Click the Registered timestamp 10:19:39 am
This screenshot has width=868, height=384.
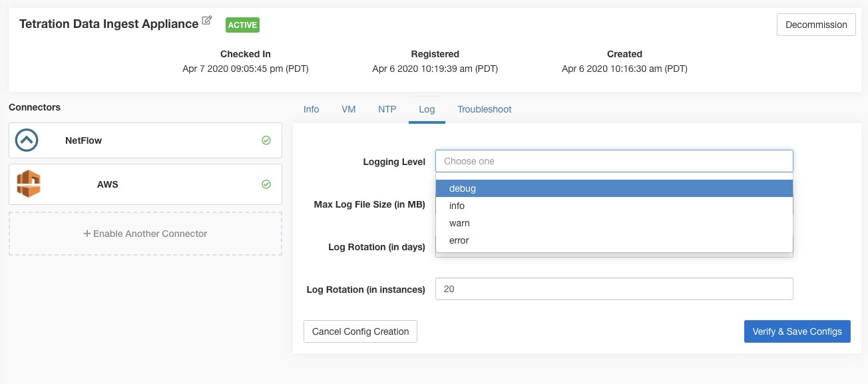coord(435,69)
